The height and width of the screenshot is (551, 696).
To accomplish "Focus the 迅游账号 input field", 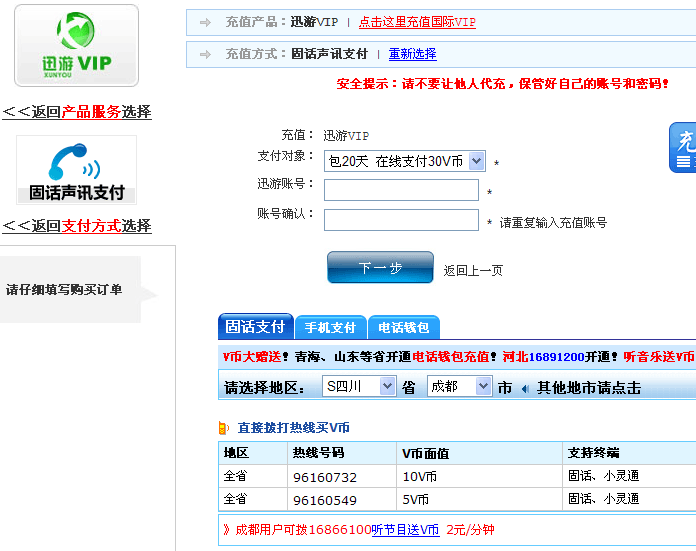I will 401,190.
